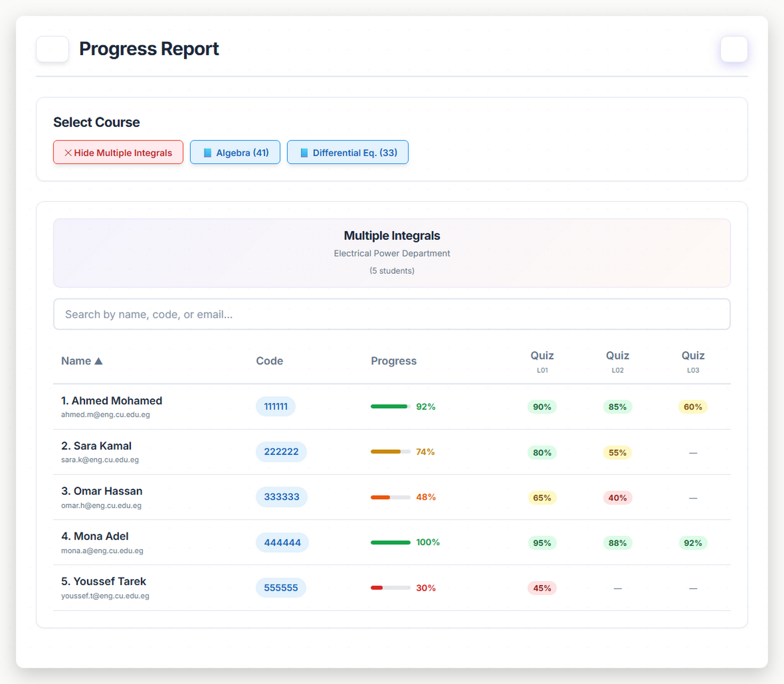Click Mona Adel's full progress bar

point(390,543)
